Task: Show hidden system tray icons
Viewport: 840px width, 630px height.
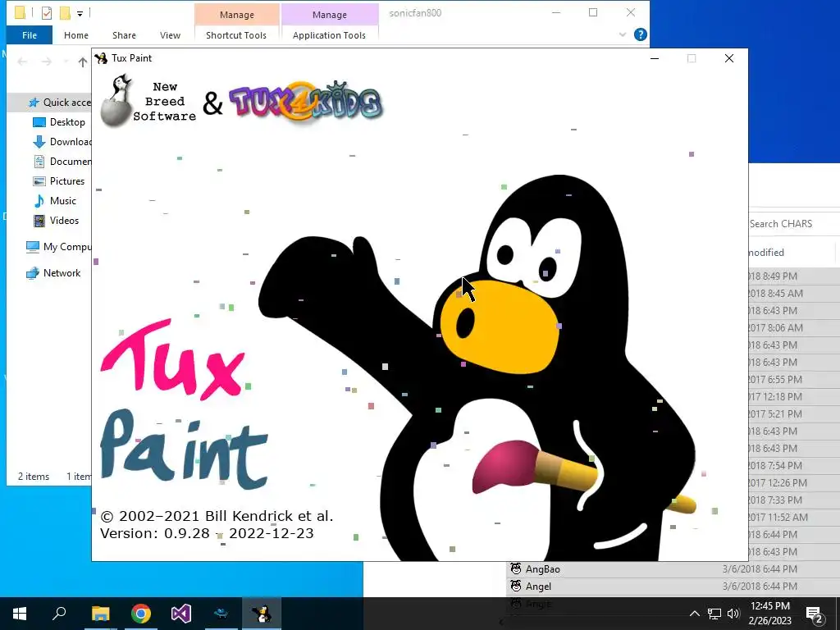Action: (x=694, y=614)
